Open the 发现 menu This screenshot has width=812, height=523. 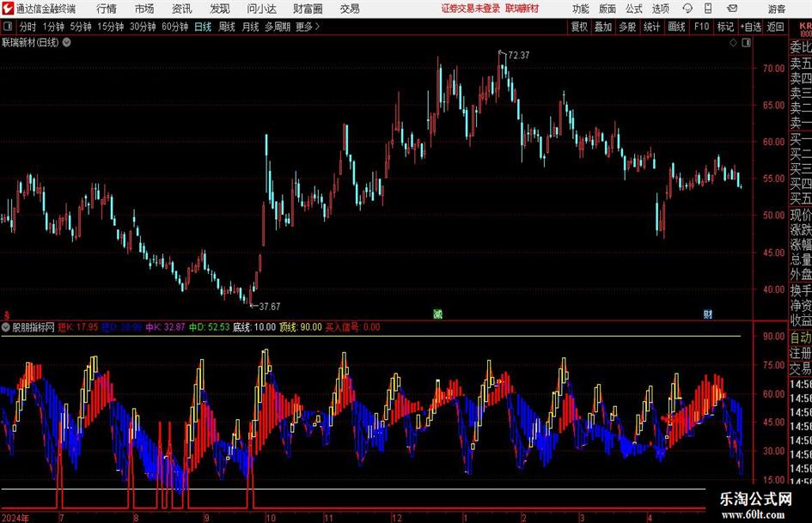tap(220, 9)
